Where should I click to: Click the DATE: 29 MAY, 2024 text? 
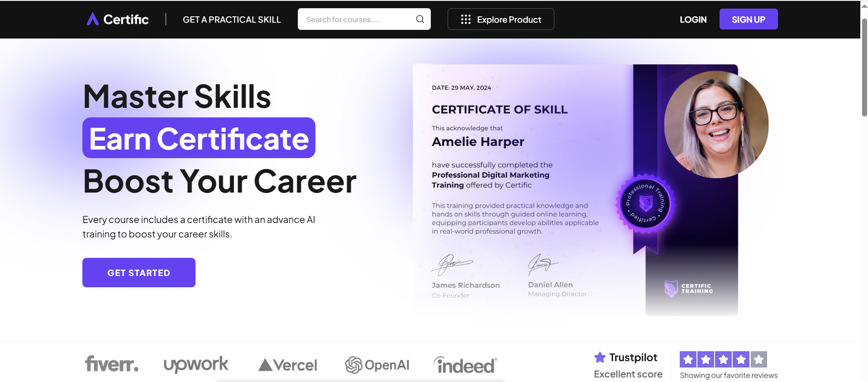click(x=461, y=87)
